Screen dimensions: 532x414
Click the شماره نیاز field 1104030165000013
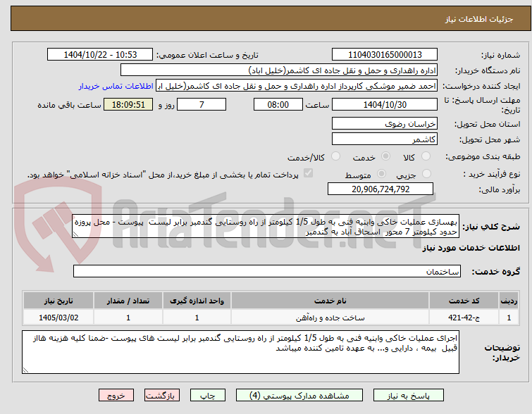coord(385,55)
